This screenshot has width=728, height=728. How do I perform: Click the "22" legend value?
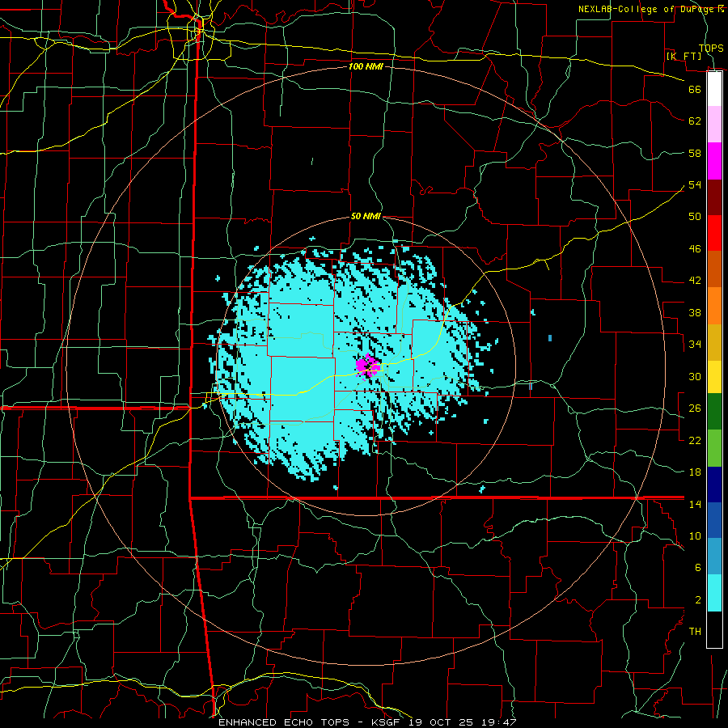pyautogui.click(x=695, y=440)
